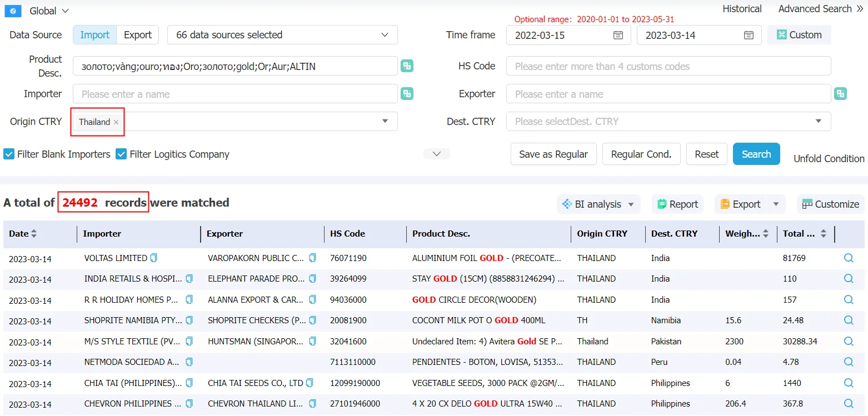Sort by Weight column arrows
Viewport: 868px width, 416px height.
click(x=766, y=234)
